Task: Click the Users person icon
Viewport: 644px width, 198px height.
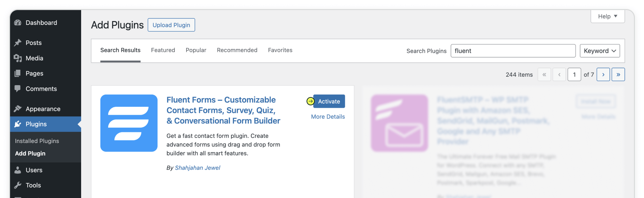Action: [x=18, y=170]
